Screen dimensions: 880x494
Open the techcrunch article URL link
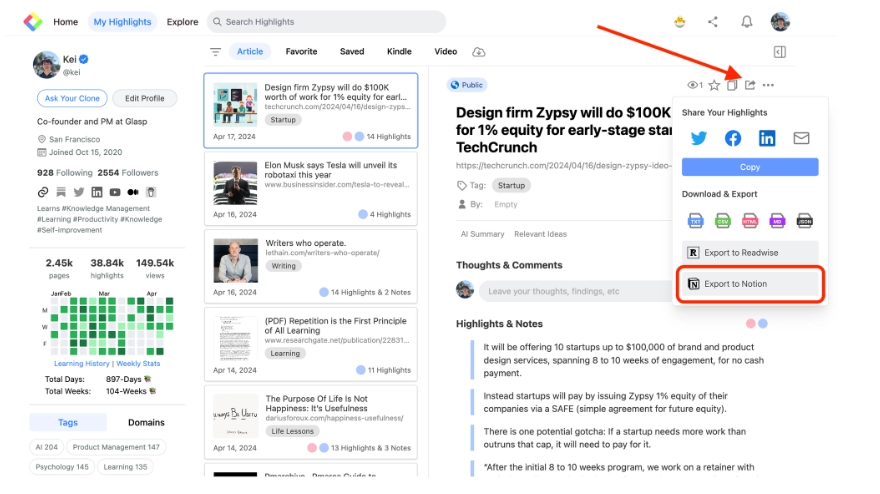click(x=563, y=166)
